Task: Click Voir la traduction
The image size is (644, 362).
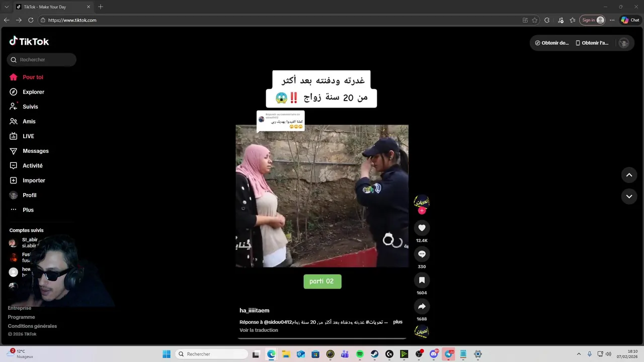Action: [x=259, y=330]
